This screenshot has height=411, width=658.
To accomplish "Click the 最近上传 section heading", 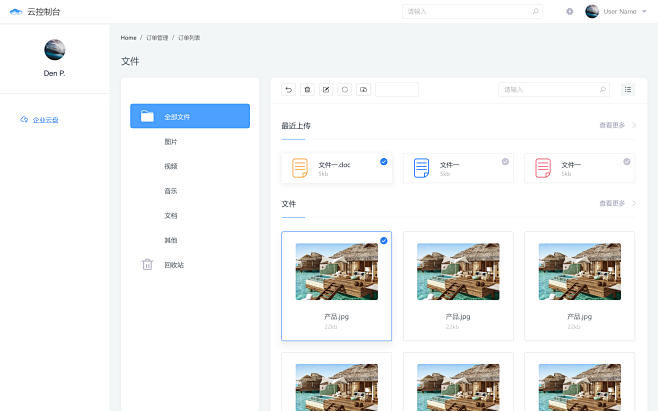I will pyautogui.click(x=296, y=126).
